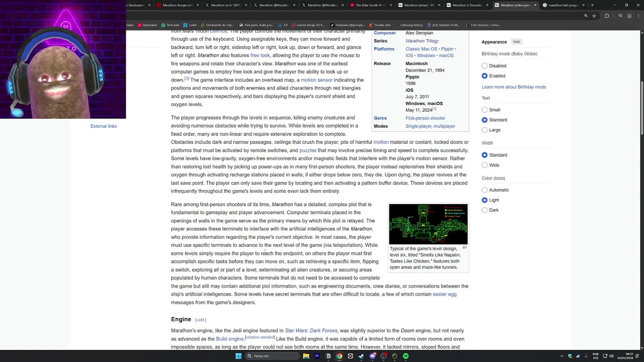Image resolution: width=644 pixels, height=362 pixels.
Task: Open the Windows Start menu
Action: [238, 356]
